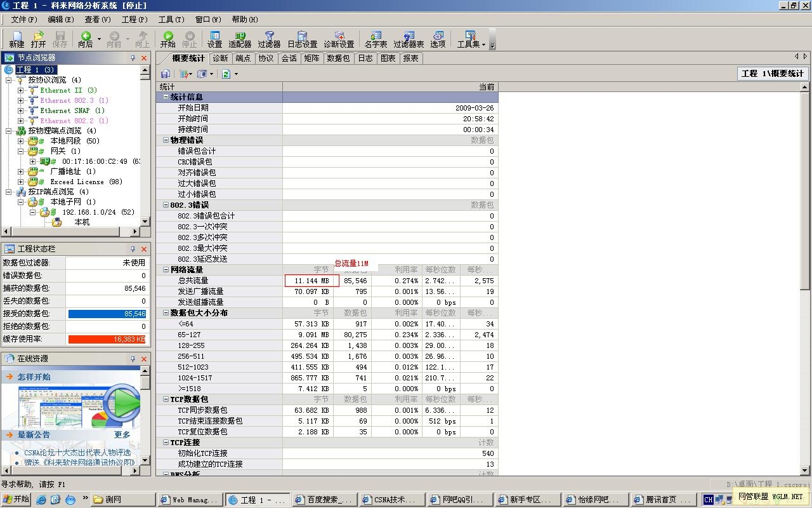Click the 名字表 (Name table) icon
This screenshot has height=508, width=812.
coord(376,39)
